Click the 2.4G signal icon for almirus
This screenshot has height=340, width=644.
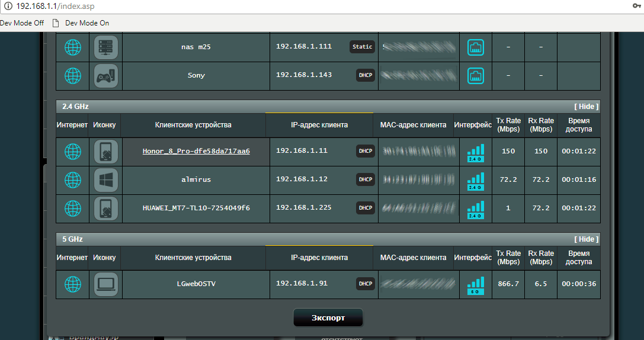point(476,180)
